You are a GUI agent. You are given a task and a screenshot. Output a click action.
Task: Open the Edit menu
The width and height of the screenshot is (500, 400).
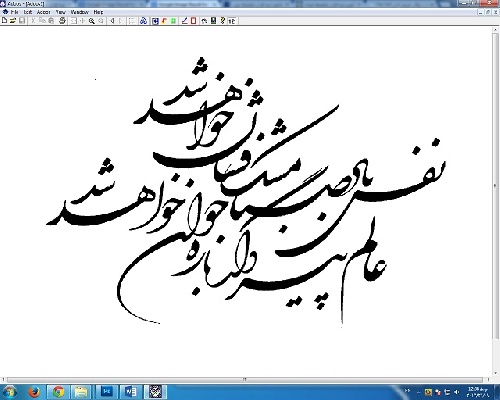click(28, 12)
